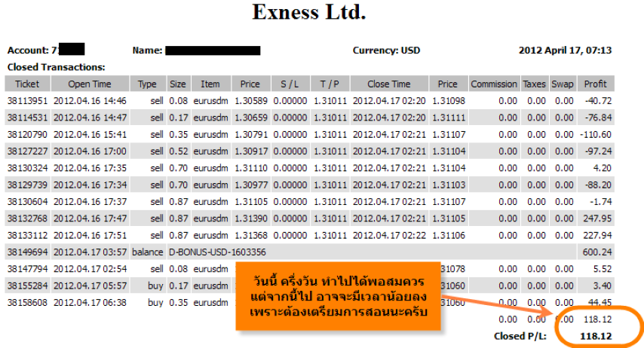Select ticket number 38149694
Screen dimensions: 644x348
click(27, 252)
